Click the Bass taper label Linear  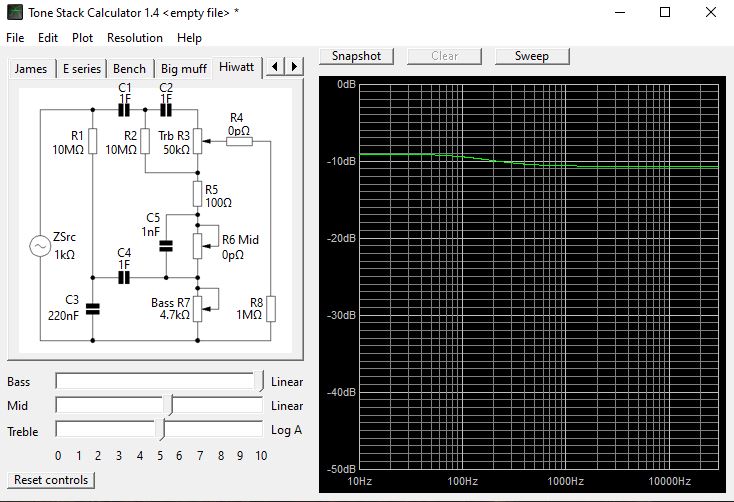pos(287,382)
